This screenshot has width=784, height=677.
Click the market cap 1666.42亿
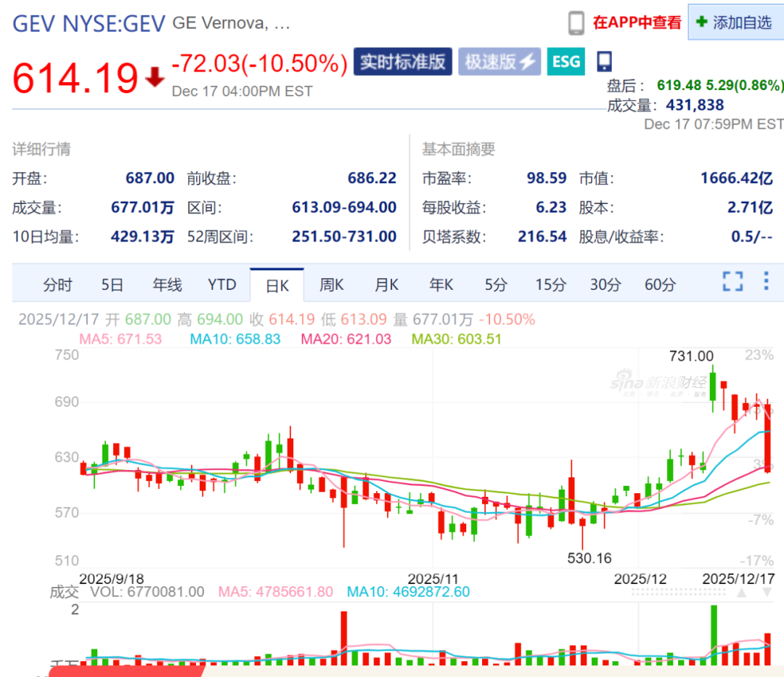click(x=737, y=178)
